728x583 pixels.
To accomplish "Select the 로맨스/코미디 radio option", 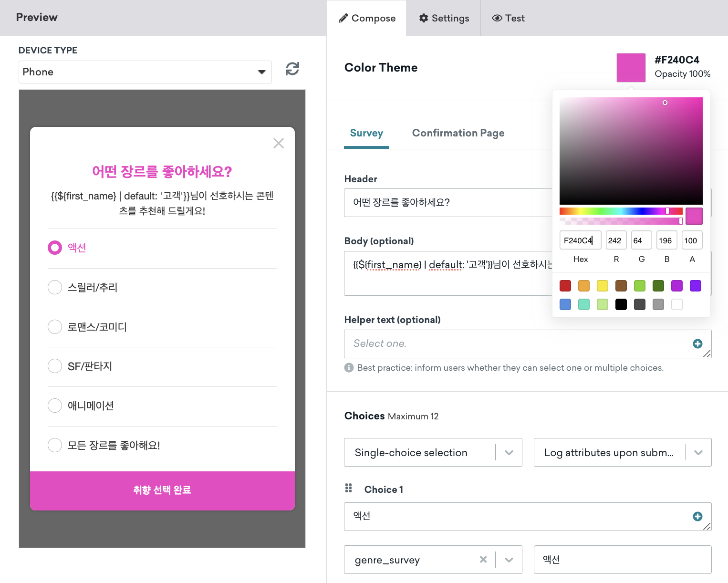I will click(55, 327).
